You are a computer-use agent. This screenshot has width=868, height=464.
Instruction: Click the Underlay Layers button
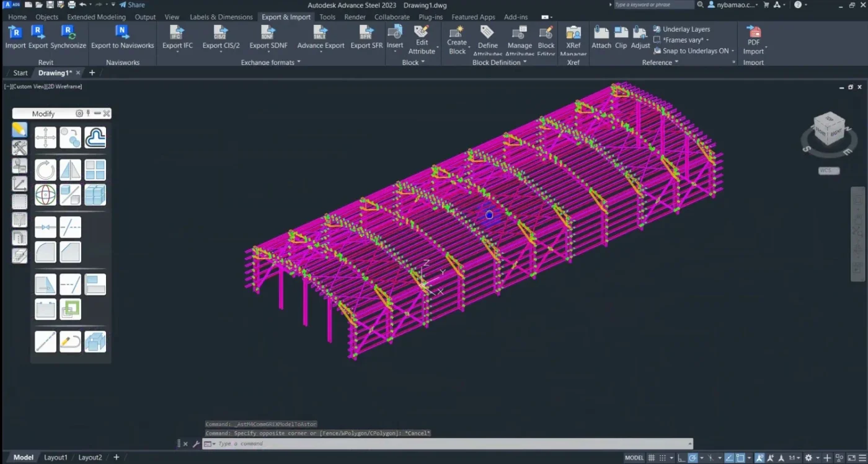[x=681, y=29]
